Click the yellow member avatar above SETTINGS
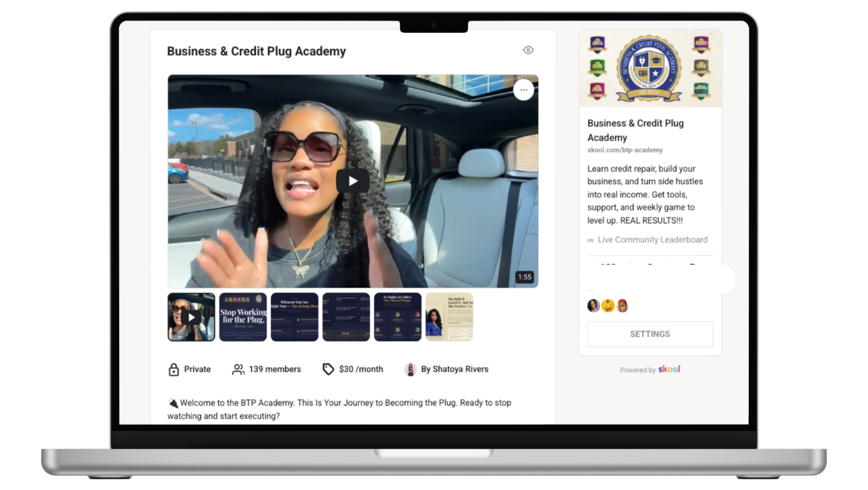Viewport: 868px width, 490px height. tap(608, 305)
